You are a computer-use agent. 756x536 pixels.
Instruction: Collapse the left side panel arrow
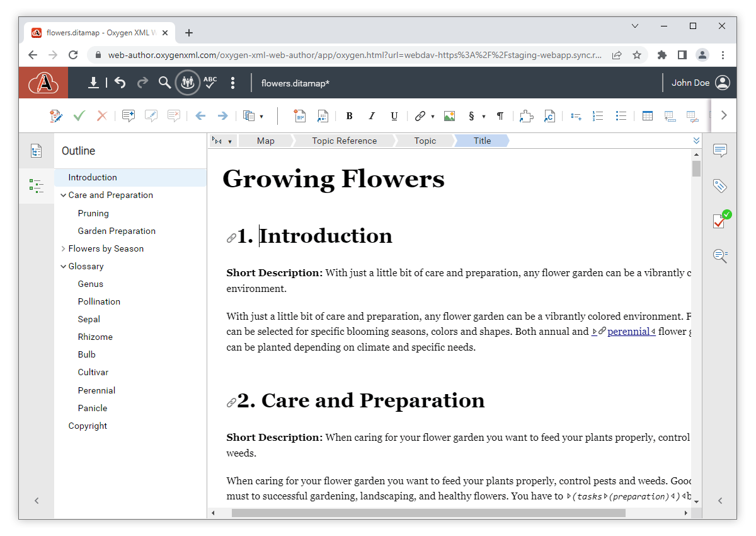click(37, 501)
